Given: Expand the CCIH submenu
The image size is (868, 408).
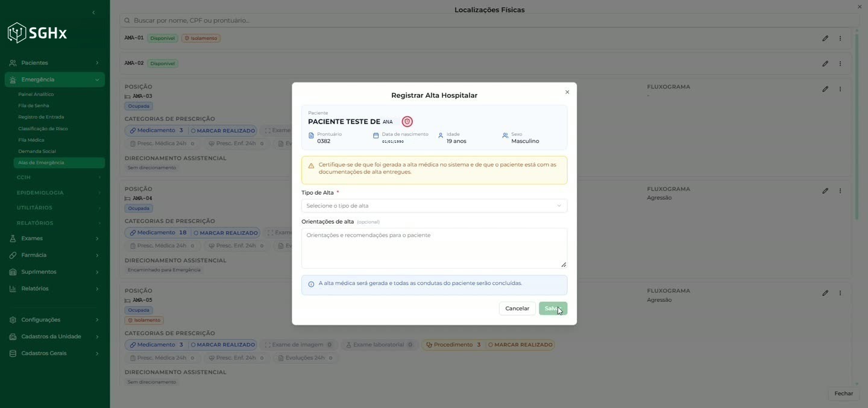Looking at the screenshot, I should tap(59, 177).
